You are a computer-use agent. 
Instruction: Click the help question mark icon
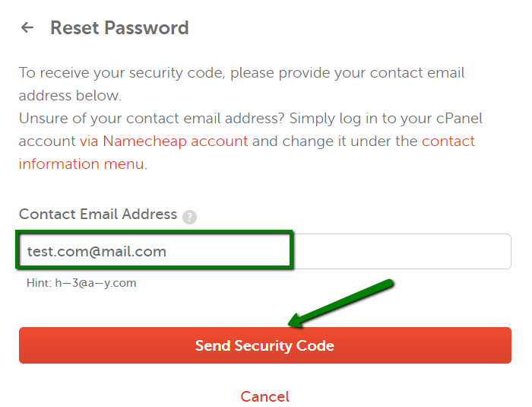tap(190, 216)
